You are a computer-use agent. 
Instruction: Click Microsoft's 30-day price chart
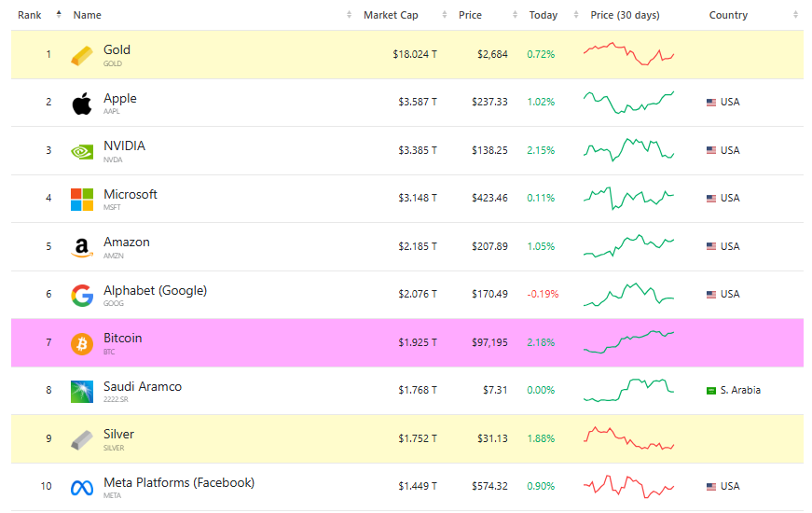(628, 198)
